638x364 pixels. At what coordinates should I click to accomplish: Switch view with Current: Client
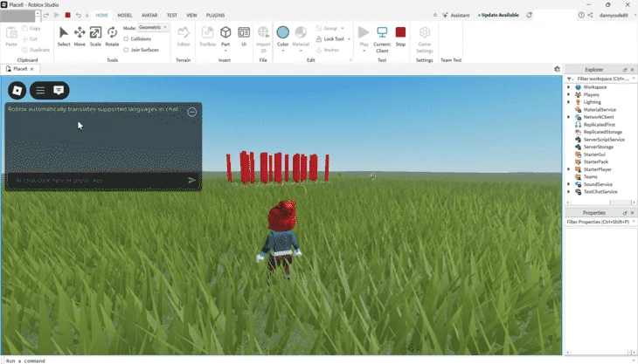pos(382,38)
